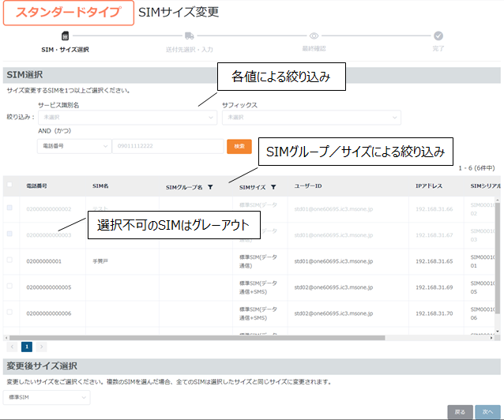The image size is (504, 420).
Task: Check the row for 02000000001
Action: point(9,260)
